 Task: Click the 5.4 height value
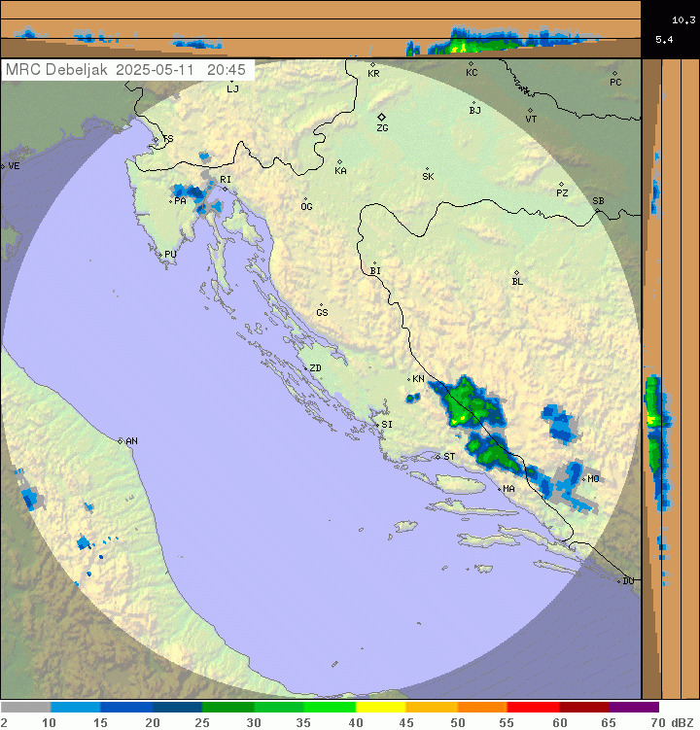pos(664,40)
